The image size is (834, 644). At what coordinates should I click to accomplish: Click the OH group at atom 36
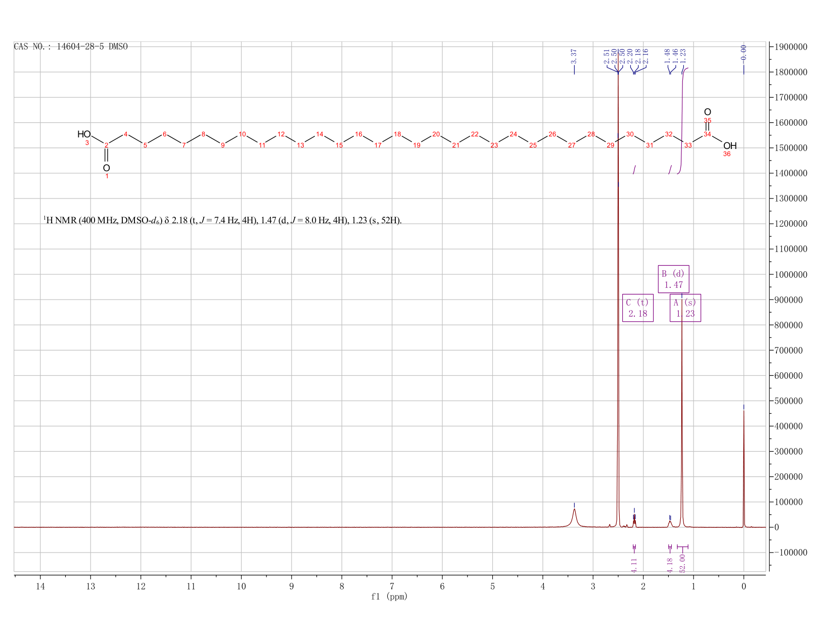[730, 146]
